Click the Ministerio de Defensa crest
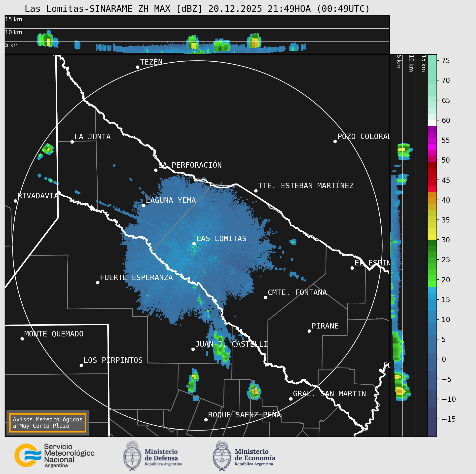The image size is (476, 474). [x=132, y=456]
